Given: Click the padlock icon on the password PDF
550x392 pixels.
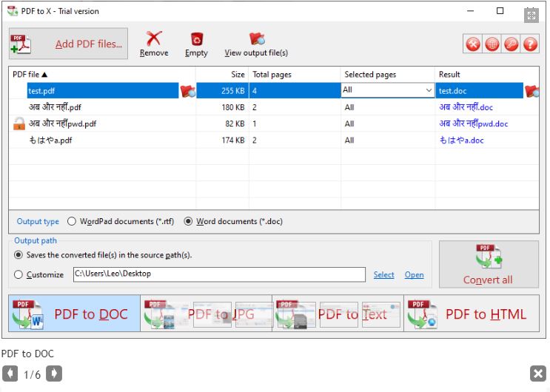Looking at the screenshot, I should coord(19,124).
